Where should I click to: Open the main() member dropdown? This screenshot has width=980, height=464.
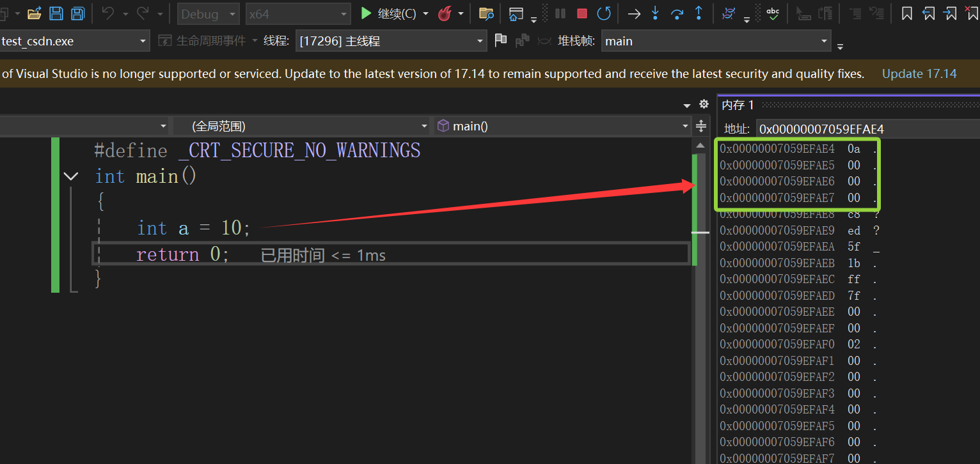(x=562, y=126)
